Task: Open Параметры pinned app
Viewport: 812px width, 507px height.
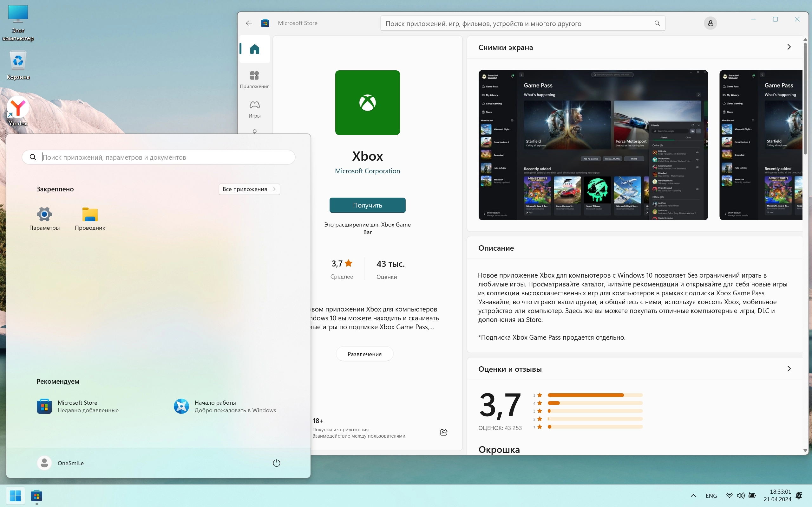Action: point(44,218)
